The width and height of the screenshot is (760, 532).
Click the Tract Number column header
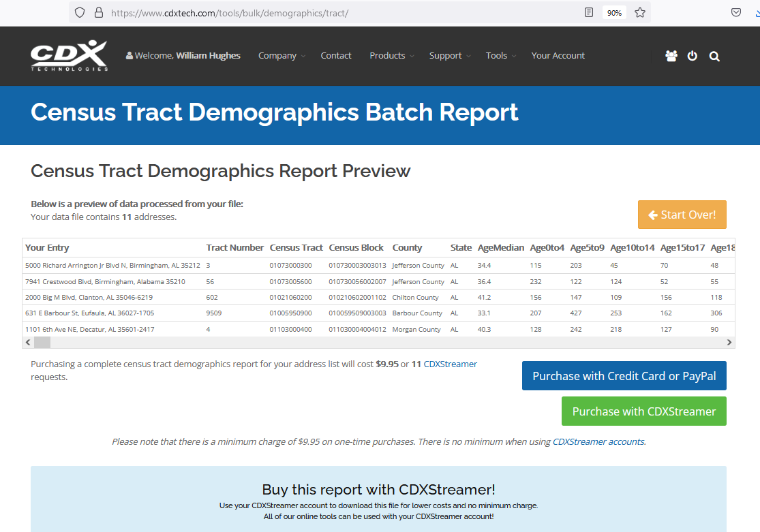click(x=234, y=247)
